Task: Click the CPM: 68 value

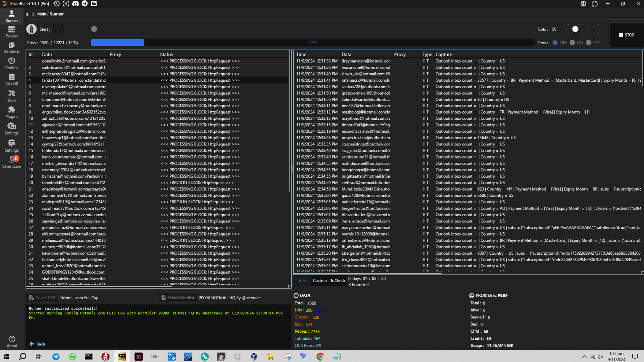Action: tap(479, 331)
